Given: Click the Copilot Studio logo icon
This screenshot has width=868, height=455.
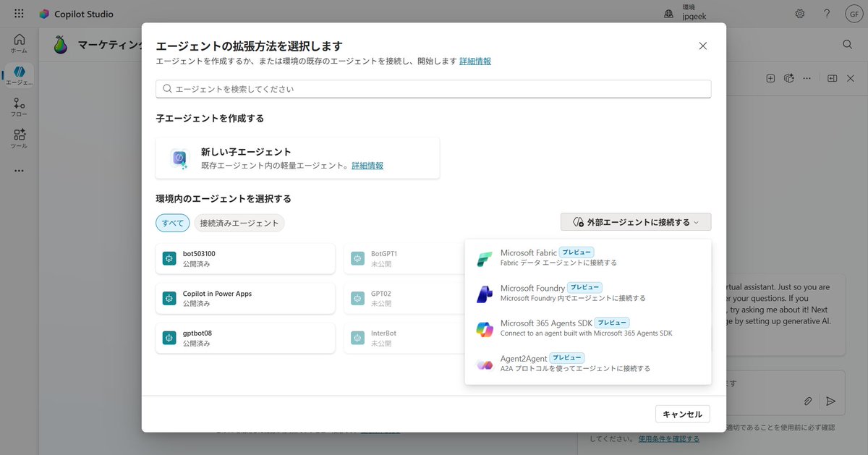Looking at the screenshot, I should (45, 14).
